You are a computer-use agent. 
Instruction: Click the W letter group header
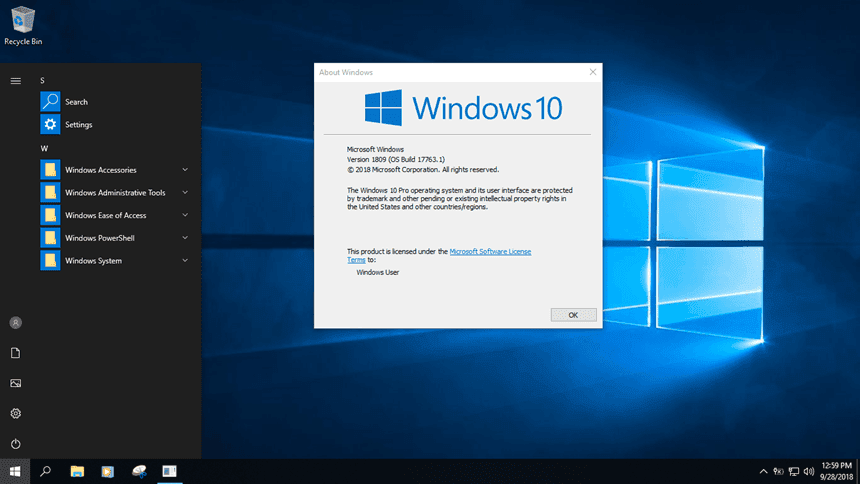[x=44, y=149]
